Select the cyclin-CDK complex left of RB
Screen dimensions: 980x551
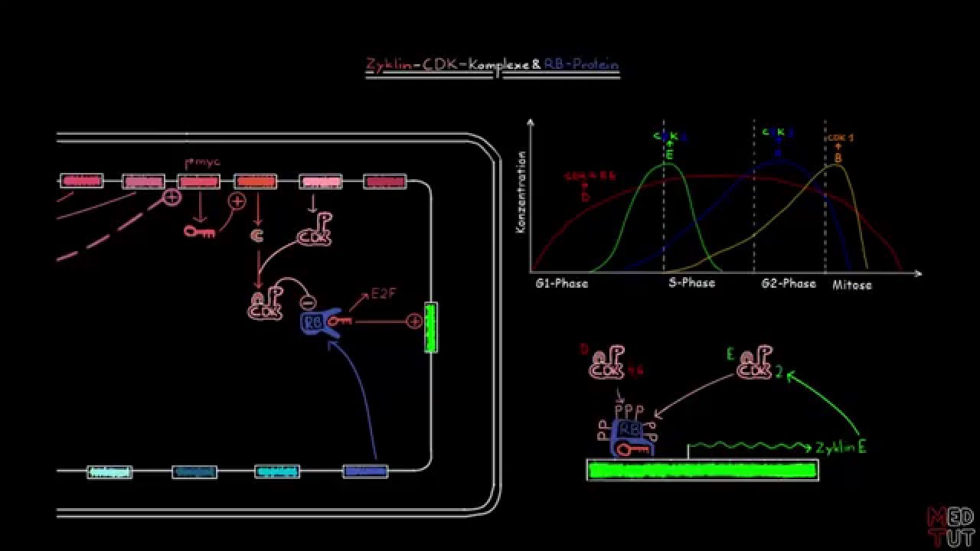(x=266, y=305)
